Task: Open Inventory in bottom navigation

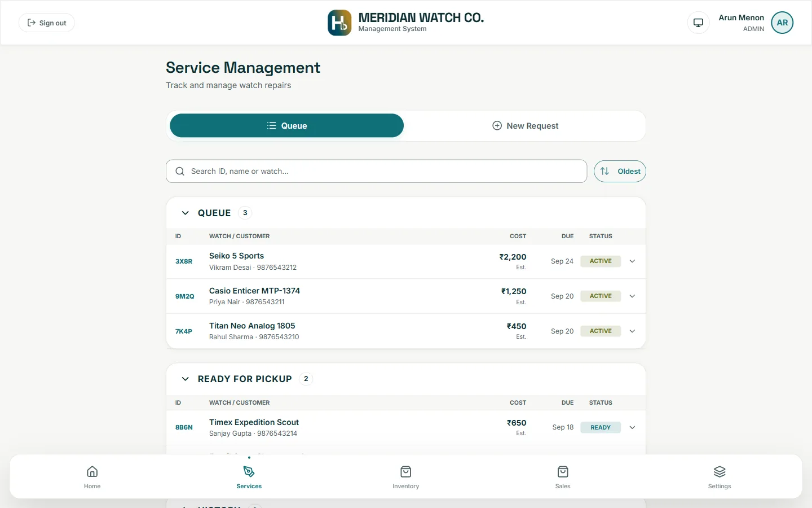Action: tap(406, 477)
